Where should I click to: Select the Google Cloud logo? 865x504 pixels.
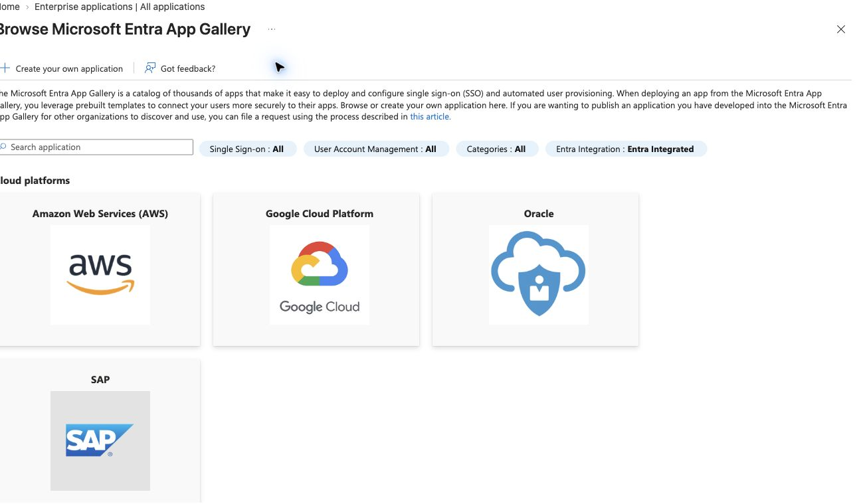320,275
